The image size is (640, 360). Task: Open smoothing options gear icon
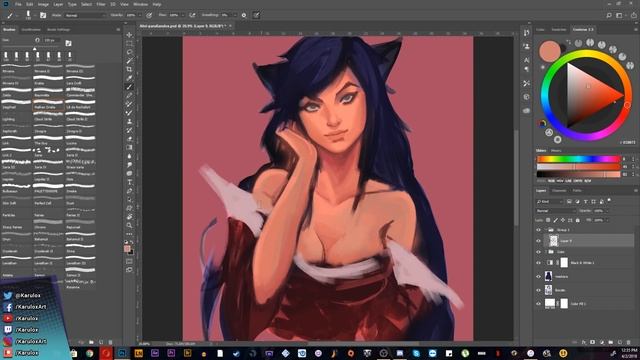(x=244, y=15)
